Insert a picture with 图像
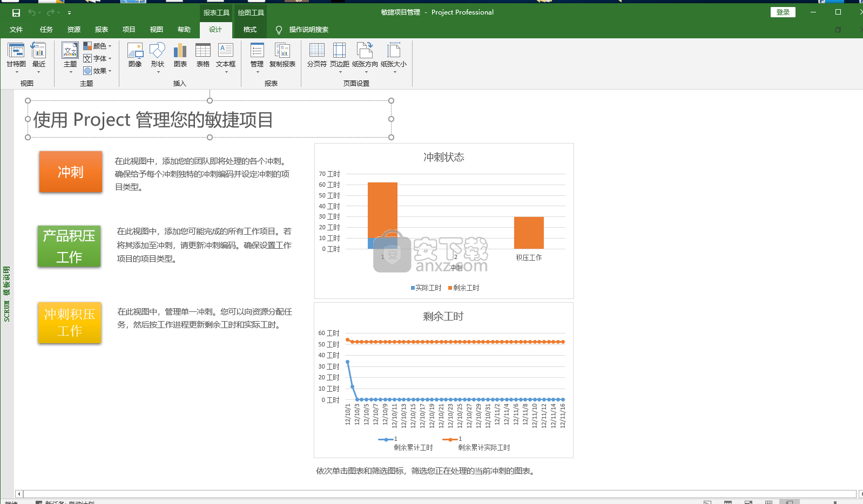Image resolution: width=863 pixels, height=504 pixels. coord(135,56)
